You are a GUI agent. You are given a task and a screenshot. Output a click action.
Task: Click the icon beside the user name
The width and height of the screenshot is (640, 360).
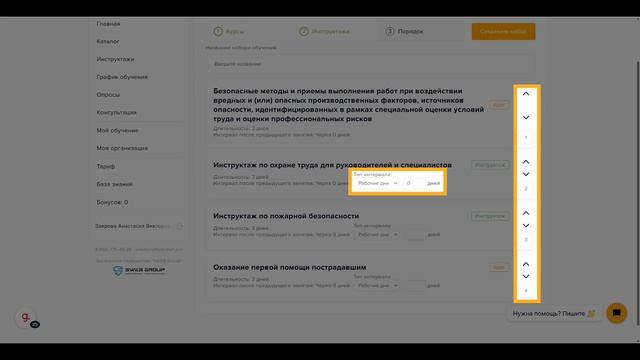click(180, 226)
